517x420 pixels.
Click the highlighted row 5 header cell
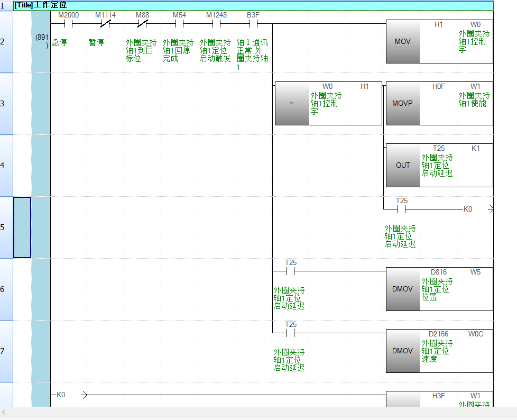click(22, 227)
